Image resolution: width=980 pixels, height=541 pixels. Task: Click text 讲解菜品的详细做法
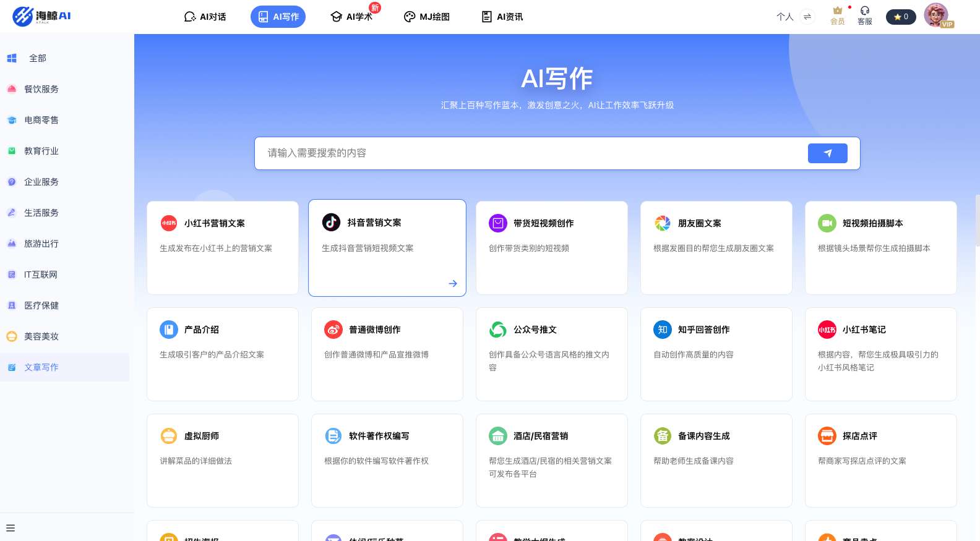[x=196, y=461]
